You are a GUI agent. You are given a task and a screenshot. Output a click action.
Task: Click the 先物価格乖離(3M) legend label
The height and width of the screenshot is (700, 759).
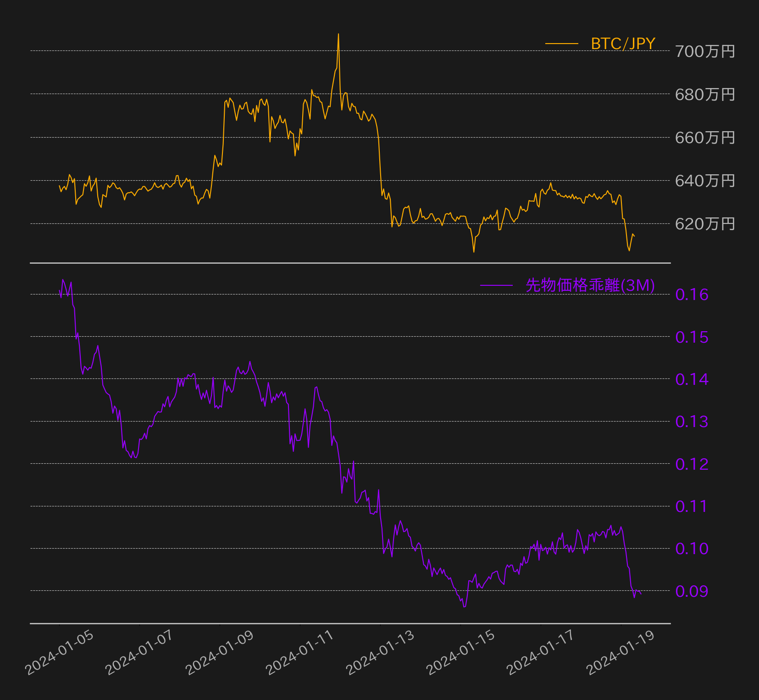point(590,285)
